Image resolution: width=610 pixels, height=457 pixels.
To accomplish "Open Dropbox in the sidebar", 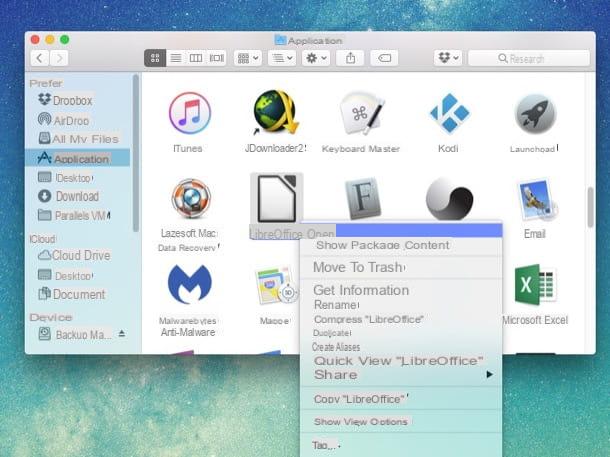I will 78,101.
